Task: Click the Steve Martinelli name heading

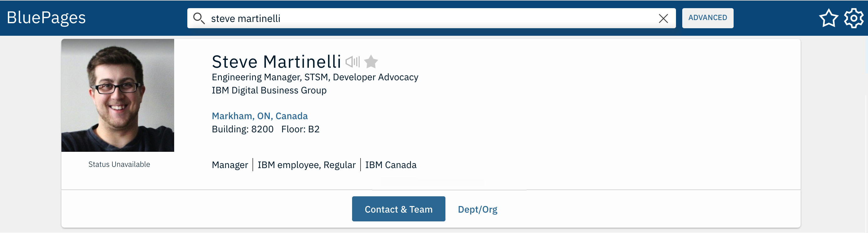Action: 276,62
